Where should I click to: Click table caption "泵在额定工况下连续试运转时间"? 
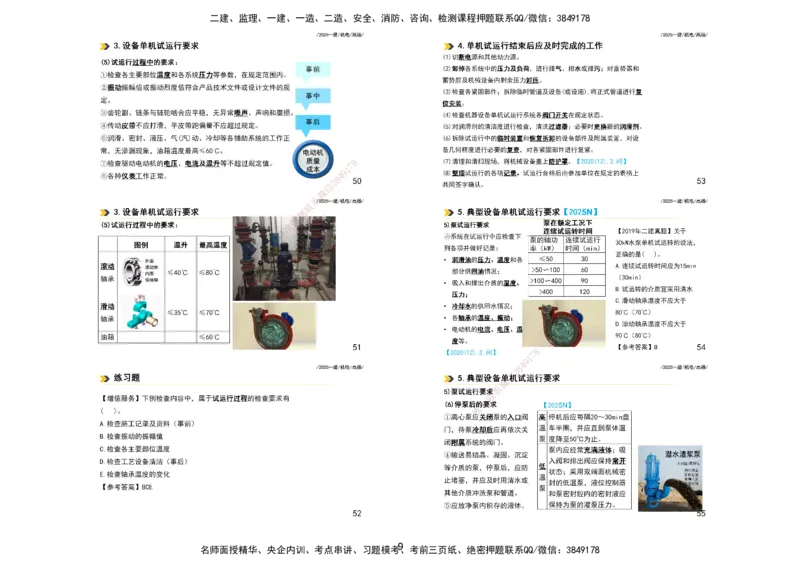(x=567, y=227)
